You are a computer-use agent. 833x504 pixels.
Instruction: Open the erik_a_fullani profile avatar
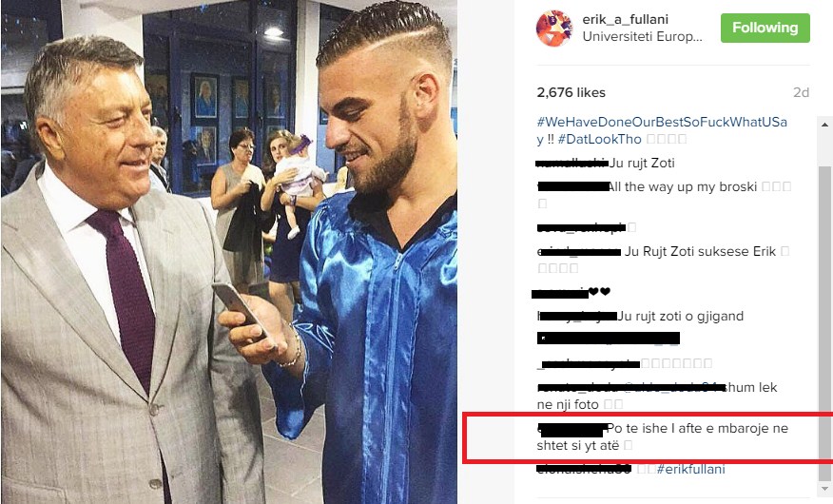[554, 29]
